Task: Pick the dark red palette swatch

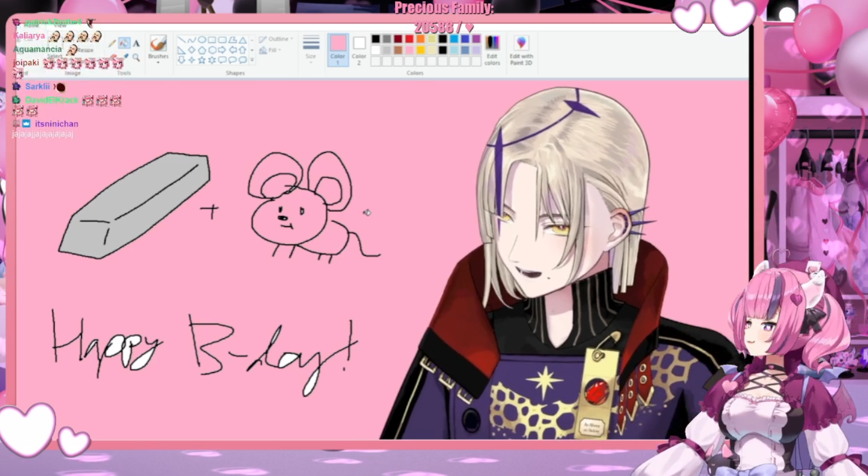Action: (x=398, y=39)
